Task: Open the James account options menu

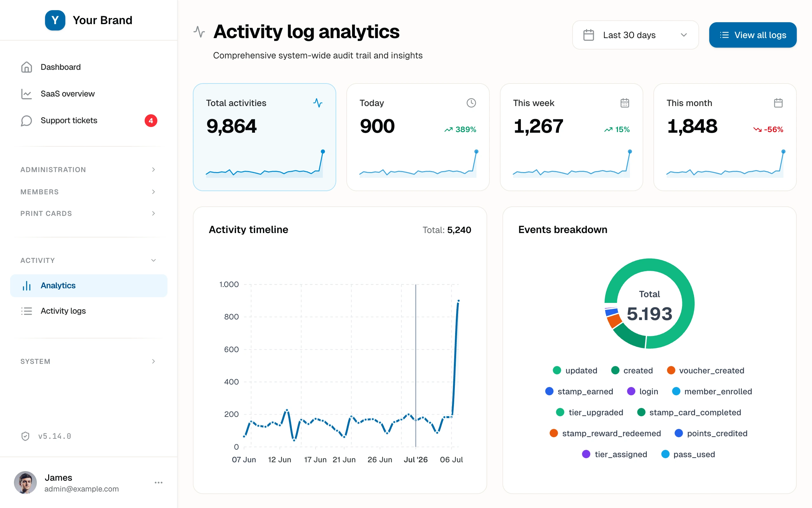Action: tap(158, 483)
